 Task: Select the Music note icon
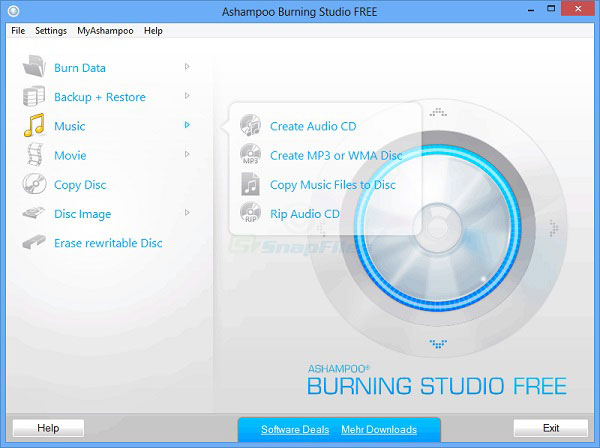coord(35,126)
